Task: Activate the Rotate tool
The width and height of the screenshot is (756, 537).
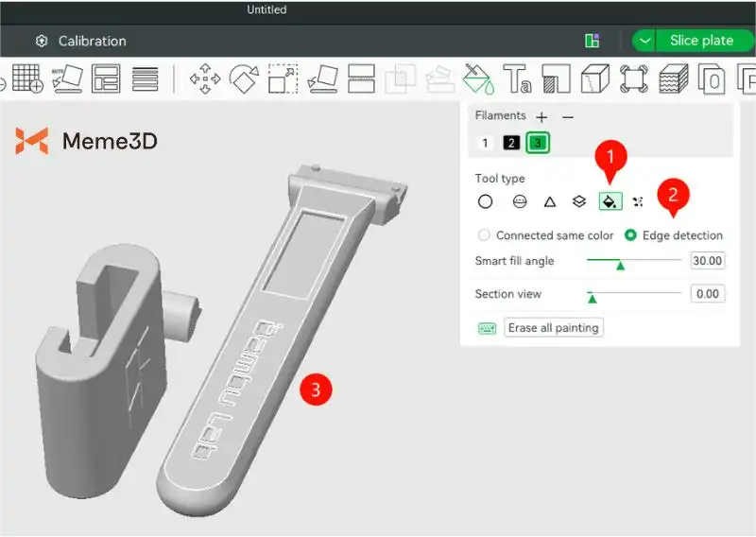Action: click(244, 78)
